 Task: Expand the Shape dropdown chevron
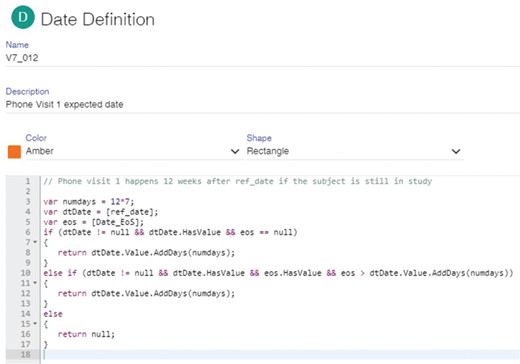click(x=456, y=151)
